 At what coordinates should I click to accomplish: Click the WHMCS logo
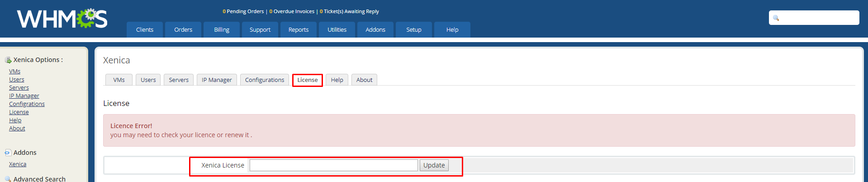coord(62,18)
